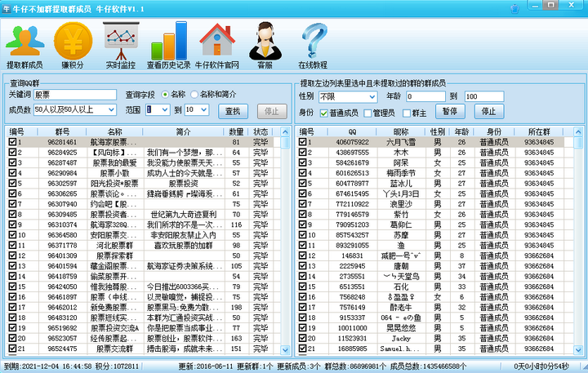Enable the 管理员 checkbox
Screen dimensions: 588x373
pyautogui.click(x=367, y=112)
